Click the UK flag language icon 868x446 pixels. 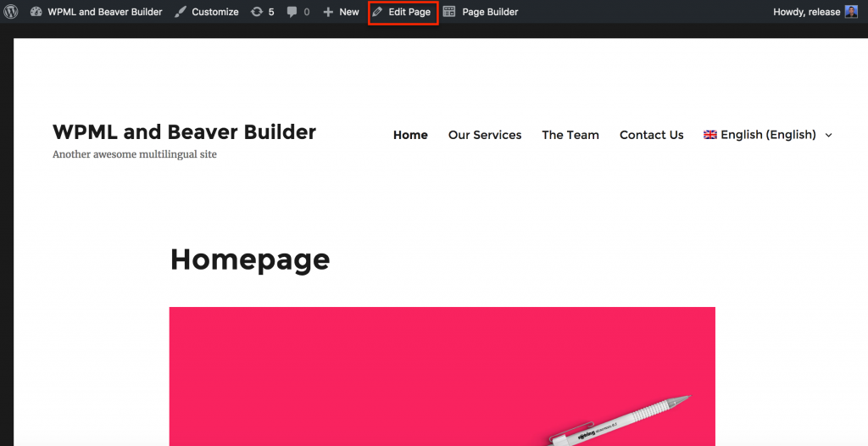click(x=710, y=135)
